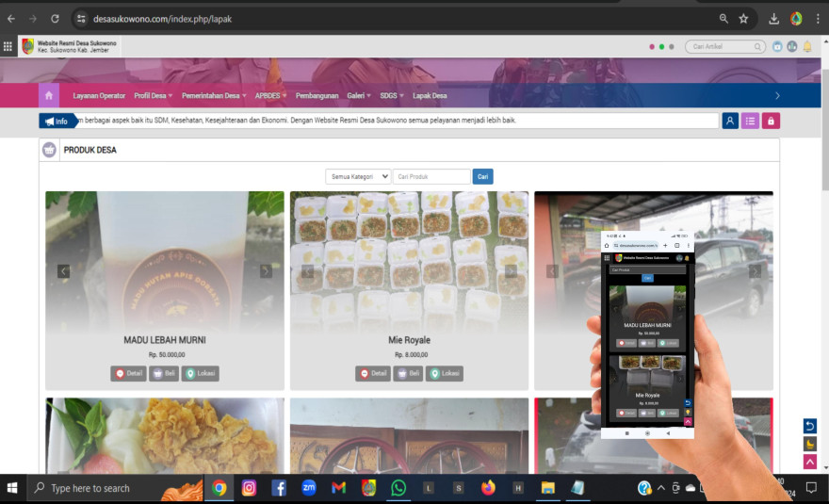Open the Semua Kategori dropdown
Image resolution: width=829 pixels, height=504 pixels.
358,176
